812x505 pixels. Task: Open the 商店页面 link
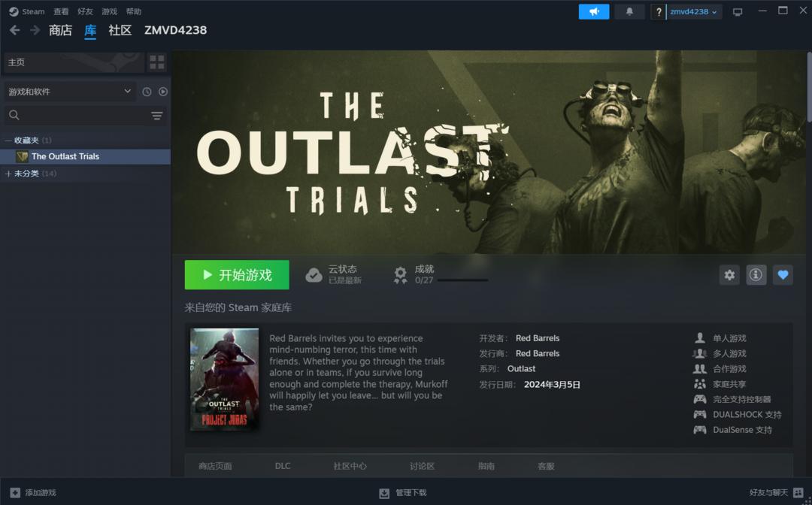(215, 466)
